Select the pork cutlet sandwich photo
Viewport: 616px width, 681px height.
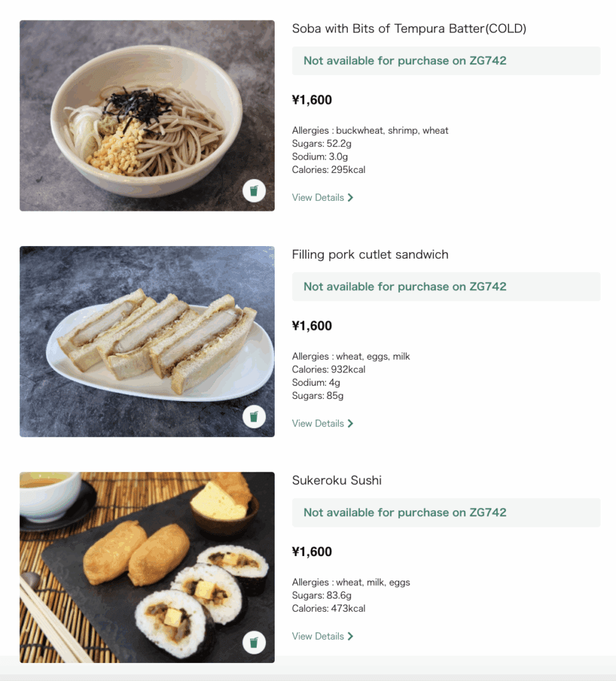(147, 341)
